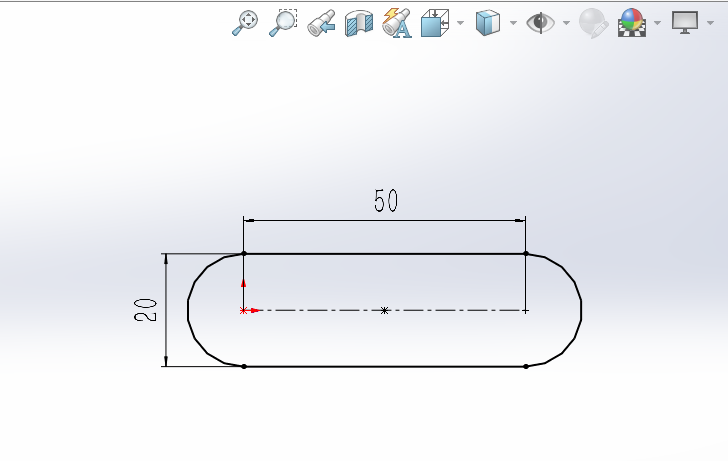Viewport: 728px width, 461px height.
Task: Open the Apply Scene icon
Action: pyautogui.click(x=632, y=23)
